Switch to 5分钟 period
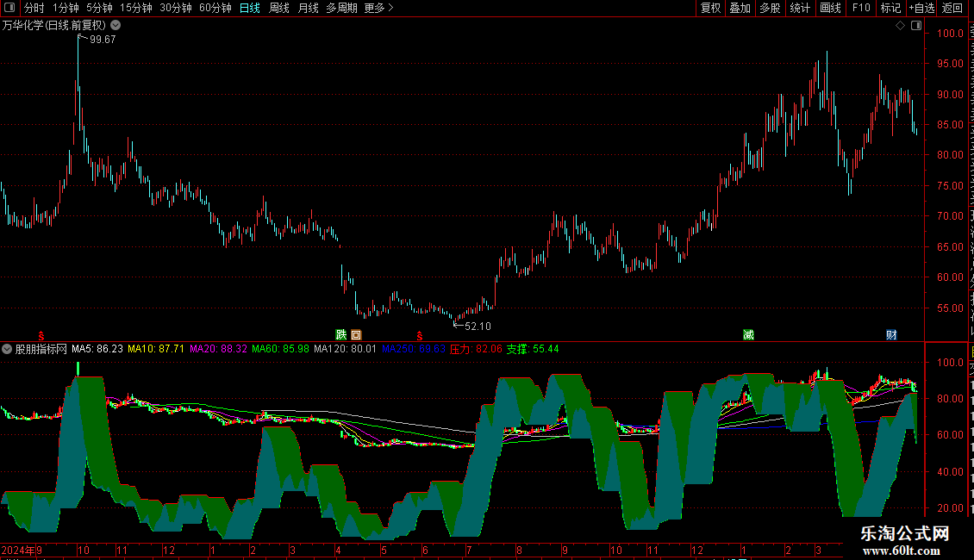The image size is (974, 560). [99, 8]
